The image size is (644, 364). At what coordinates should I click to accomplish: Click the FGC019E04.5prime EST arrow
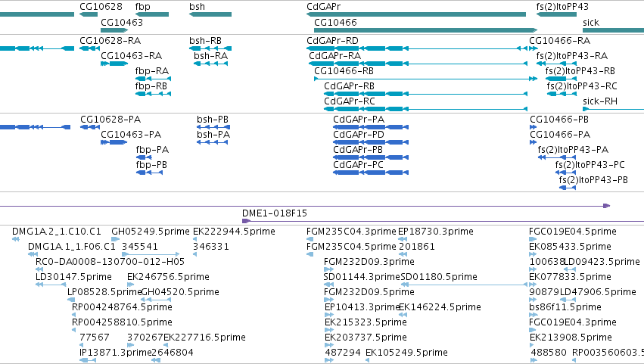(x=533, y=239)
